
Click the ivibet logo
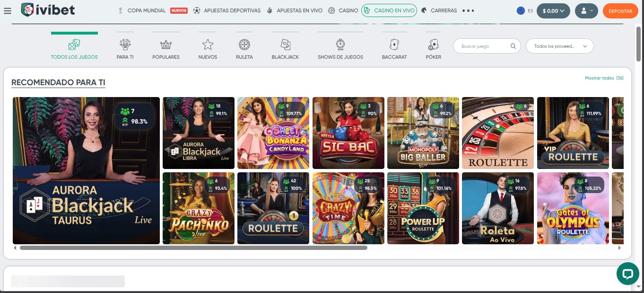coord(48,10)
